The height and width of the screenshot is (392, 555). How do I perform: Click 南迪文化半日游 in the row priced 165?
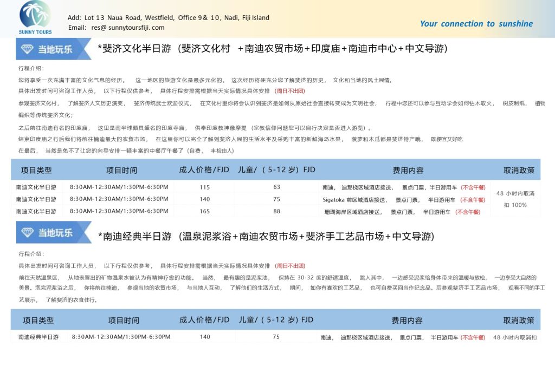36,211
